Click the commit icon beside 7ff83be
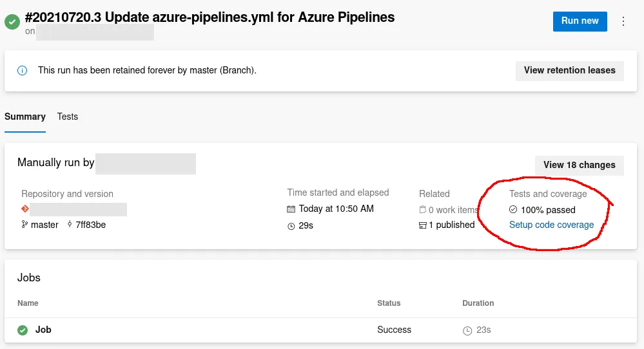Screen dimensions: 644x349 [70, 225]
